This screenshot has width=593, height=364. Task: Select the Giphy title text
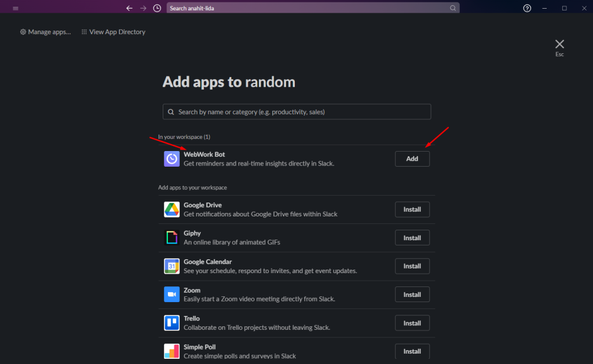192,233
